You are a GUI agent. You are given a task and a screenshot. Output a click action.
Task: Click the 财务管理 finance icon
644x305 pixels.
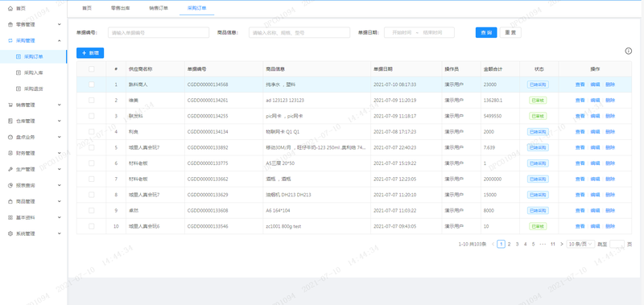coord(10,153)
